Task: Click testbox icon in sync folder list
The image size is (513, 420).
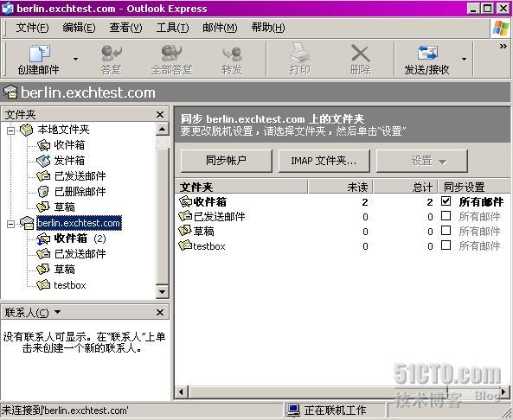Action: [x=185, y=245]
